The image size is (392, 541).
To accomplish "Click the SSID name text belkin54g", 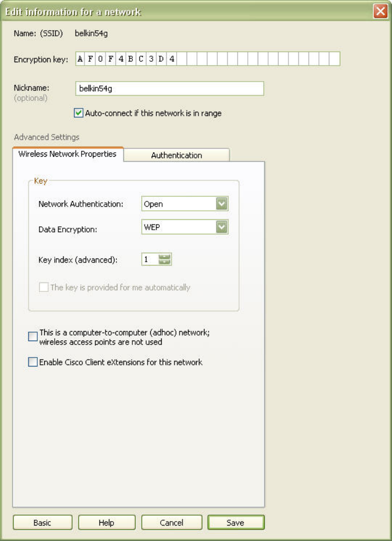I will [91, 33].
